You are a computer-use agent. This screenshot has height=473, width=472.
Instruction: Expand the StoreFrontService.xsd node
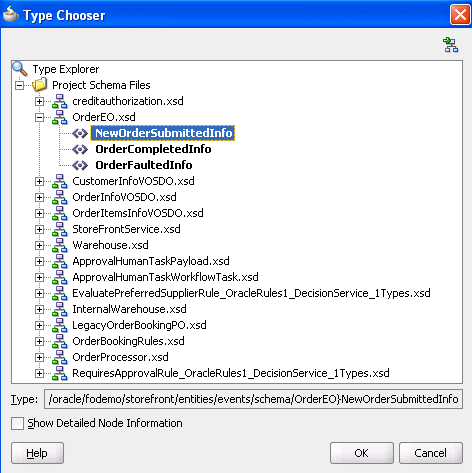pos(39,229)
